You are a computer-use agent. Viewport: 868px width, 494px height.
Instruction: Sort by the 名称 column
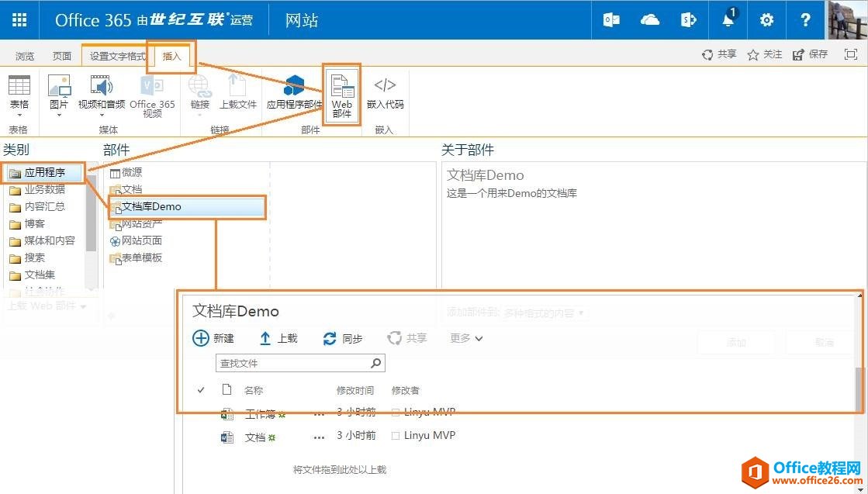tap(254, 391)
